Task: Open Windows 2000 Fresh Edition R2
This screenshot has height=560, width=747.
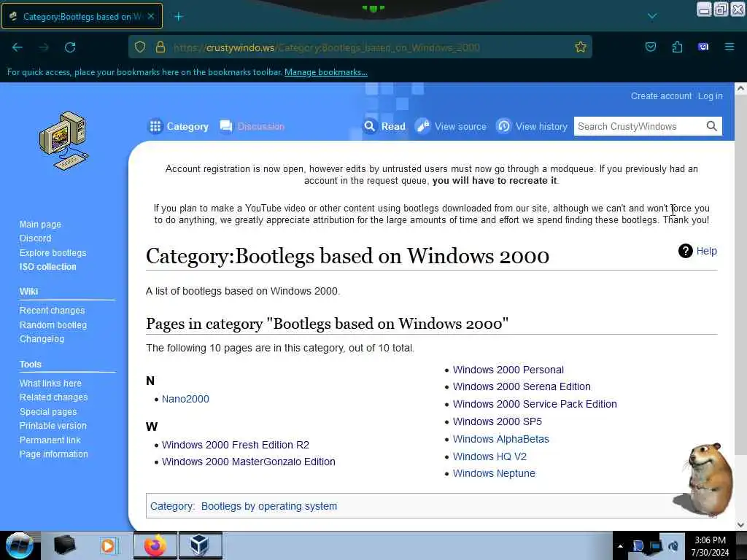Action: coord(236,445)
